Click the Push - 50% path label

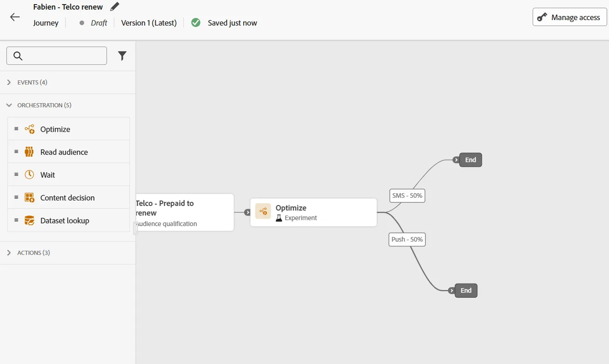click(407, 239)
